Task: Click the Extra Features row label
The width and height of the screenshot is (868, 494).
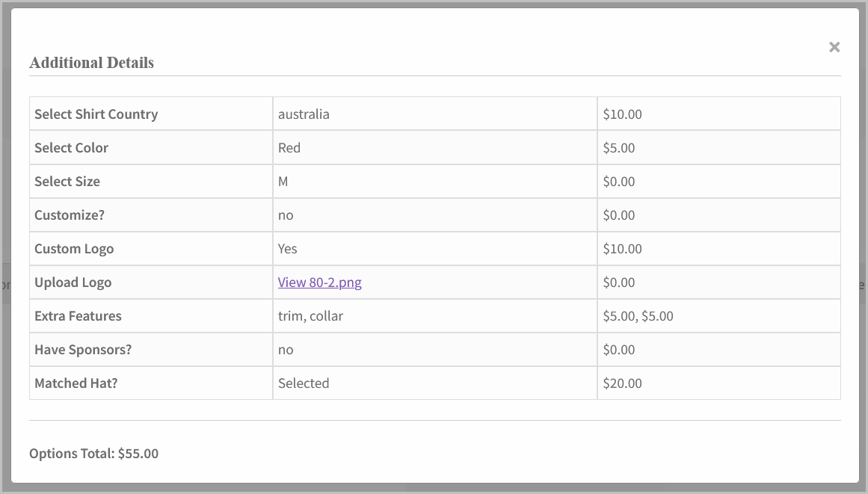Action: pos(77,315)
